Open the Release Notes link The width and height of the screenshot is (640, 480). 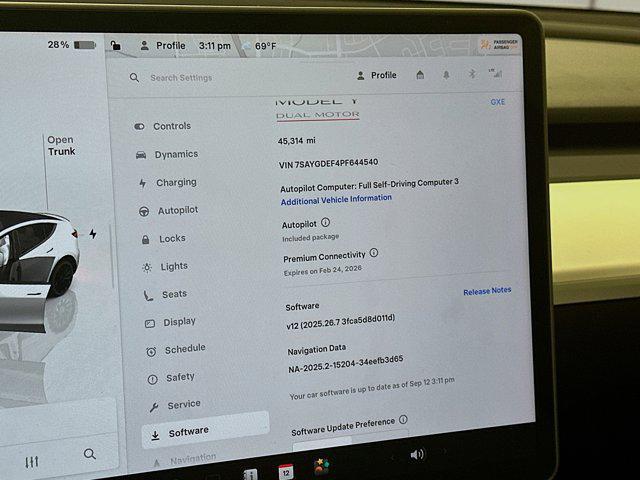tap(487, 291)
